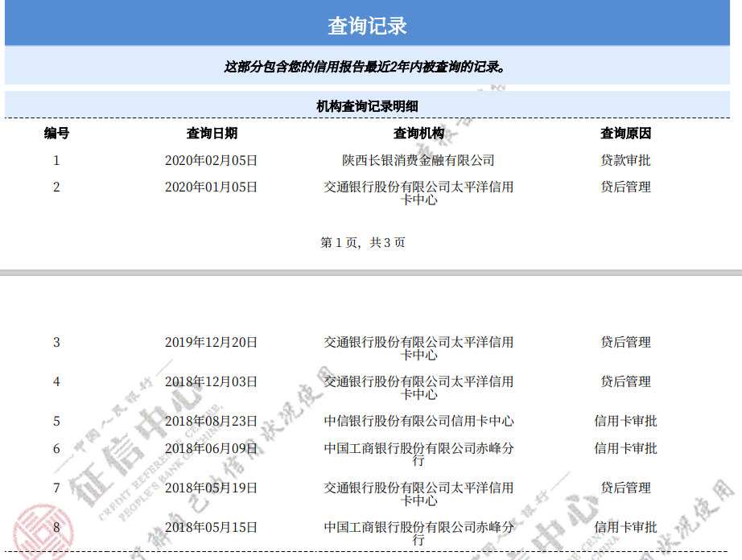
Task: Click record number 6 in 编号 column
Action: pos(56,448)
